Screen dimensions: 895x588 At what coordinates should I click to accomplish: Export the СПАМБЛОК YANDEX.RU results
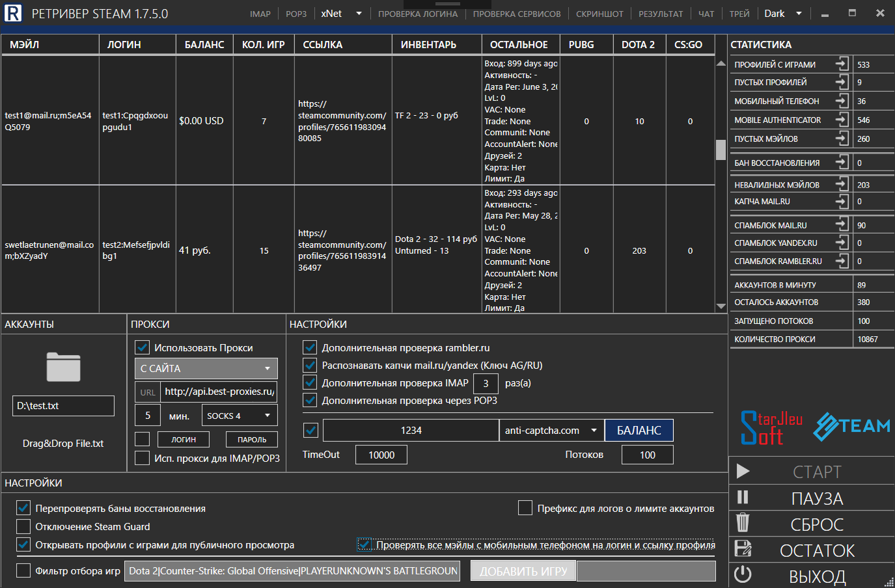point(842,243)
